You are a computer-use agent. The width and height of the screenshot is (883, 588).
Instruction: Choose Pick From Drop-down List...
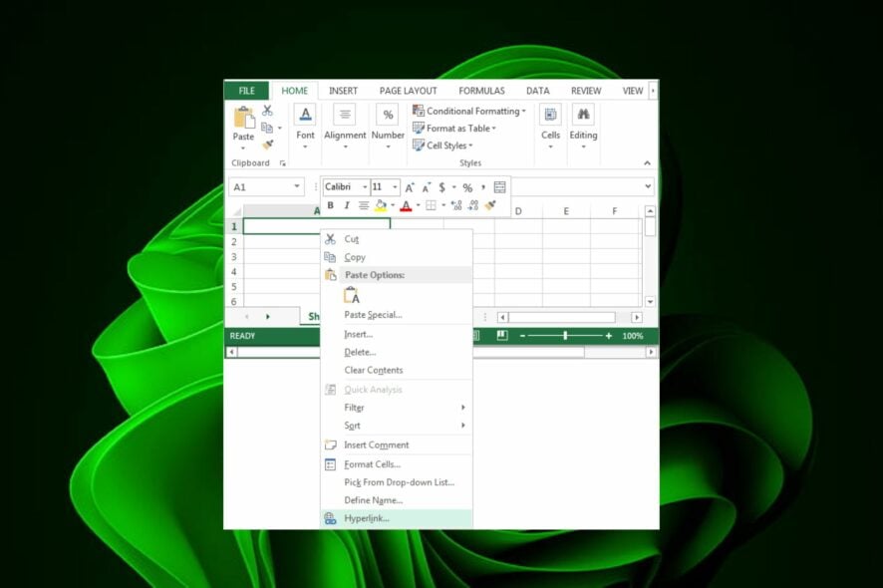pyautogui.click(x=397, y=482)
